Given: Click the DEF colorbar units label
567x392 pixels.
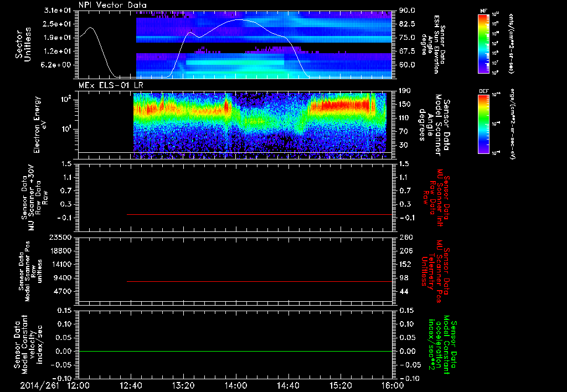Looking at the screenshot, I should (x=512, y=124).
